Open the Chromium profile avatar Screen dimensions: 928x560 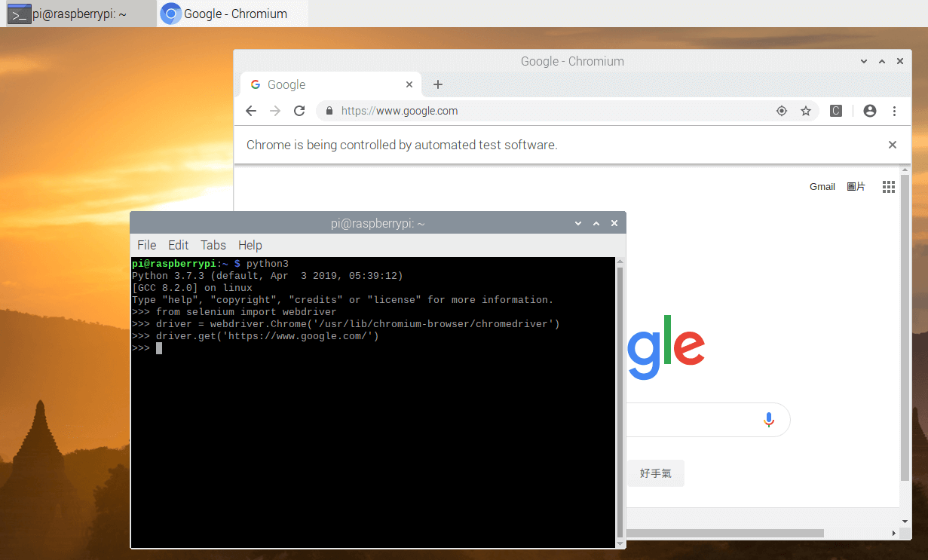tap(869, 110)
